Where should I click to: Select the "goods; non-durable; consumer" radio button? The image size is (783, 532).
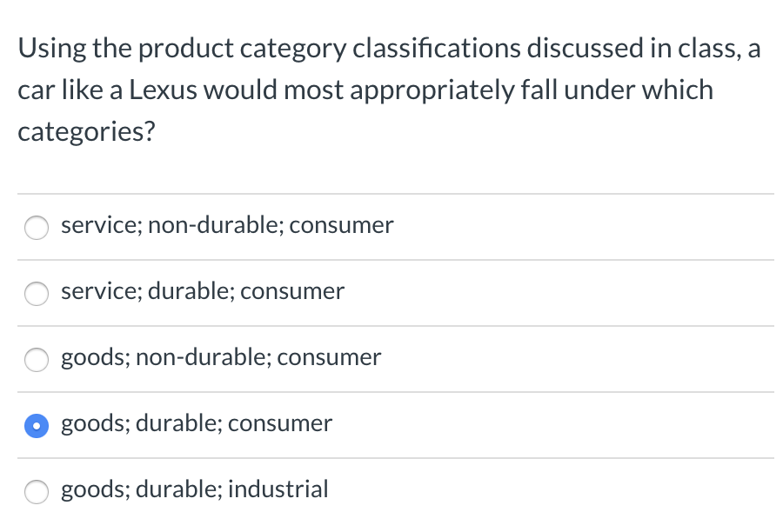[37, 360]
